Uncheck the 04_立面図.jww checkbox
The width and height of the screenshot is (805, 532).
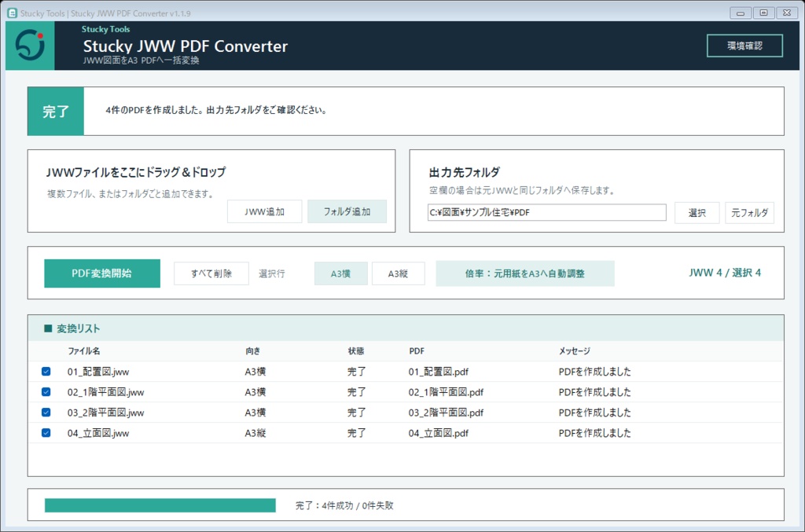click(x=46, y=433)
